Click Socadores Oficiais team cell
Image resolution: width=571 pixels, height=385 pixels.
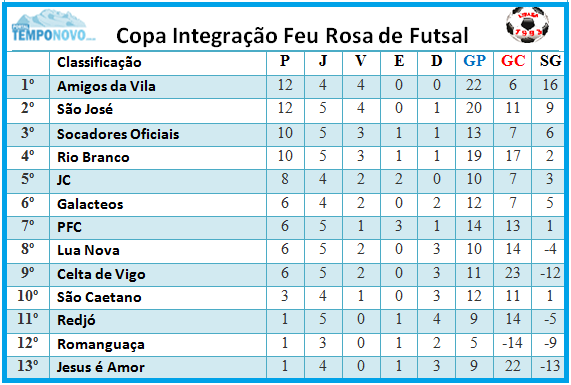click(118, 134)
